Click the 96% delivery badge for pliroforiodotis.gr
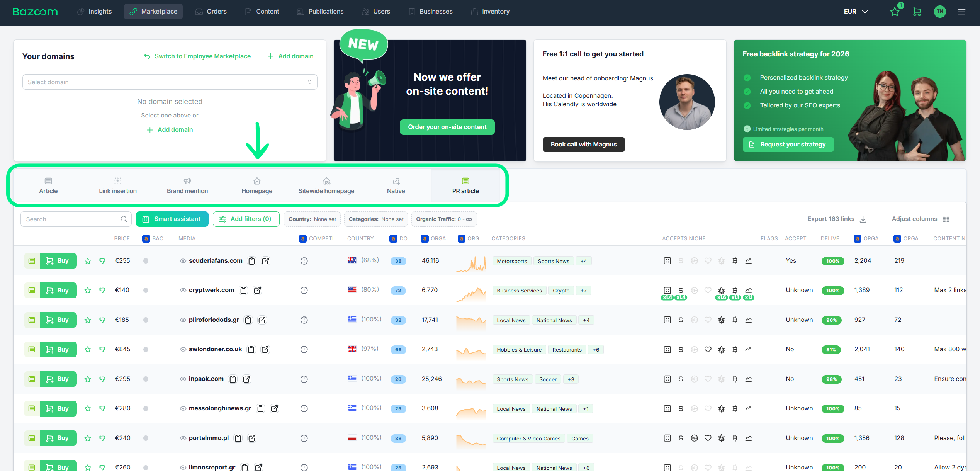The height and width of the screenshot is (471, 980). [832, 320]
